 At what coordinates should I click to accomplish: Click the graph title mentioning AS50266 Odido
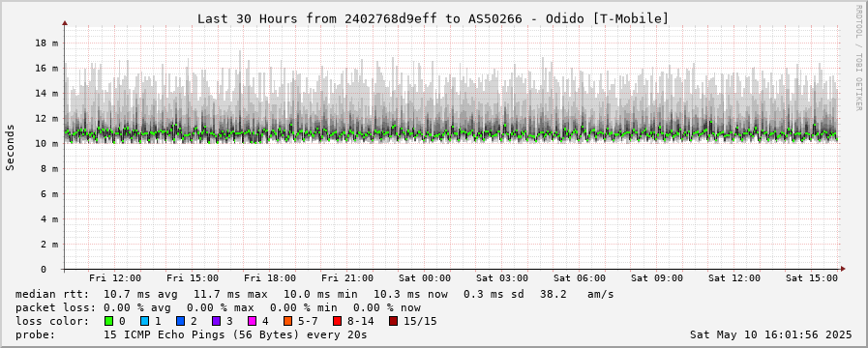click(433, 18)
